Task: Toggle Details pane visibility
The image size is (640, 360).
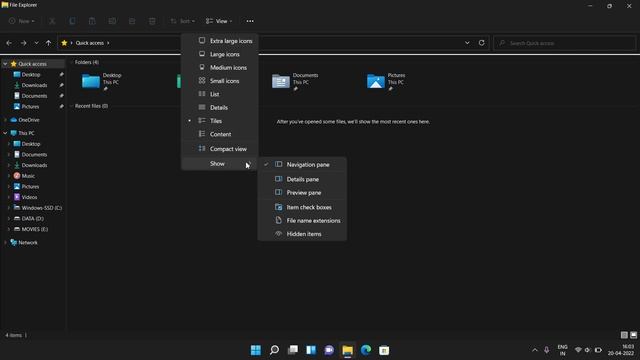Action: click(302, 179)
